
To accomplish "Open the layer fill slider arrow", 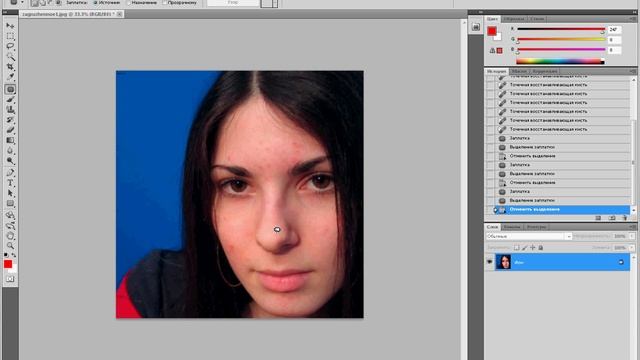I will [x=632, y=248].
